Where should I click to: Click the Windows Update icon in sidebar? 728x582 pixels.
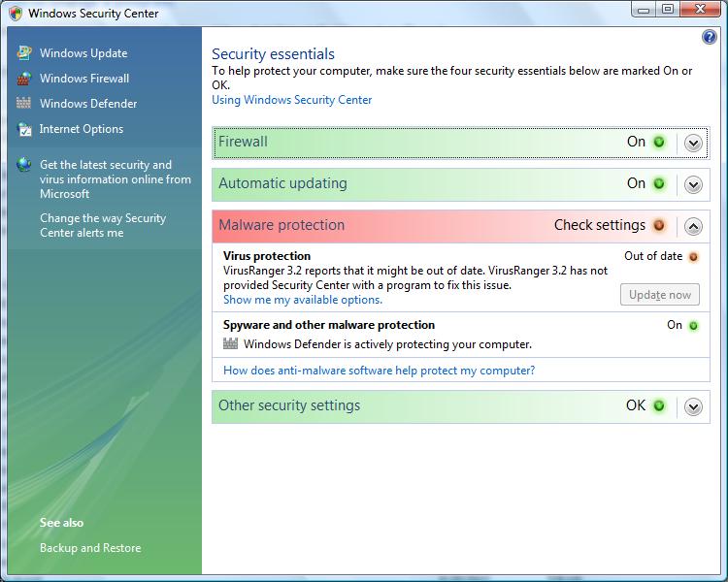24,53
